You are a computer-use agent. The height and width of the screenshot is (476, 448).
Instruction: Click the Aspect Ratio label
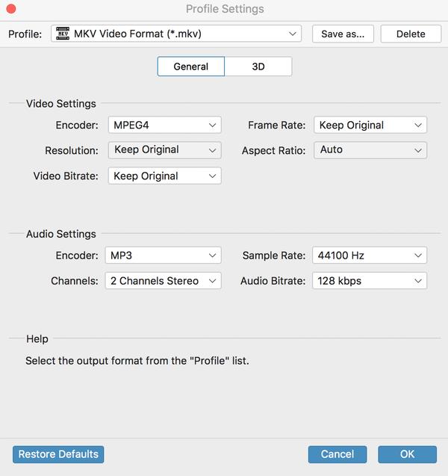point(273,151)
